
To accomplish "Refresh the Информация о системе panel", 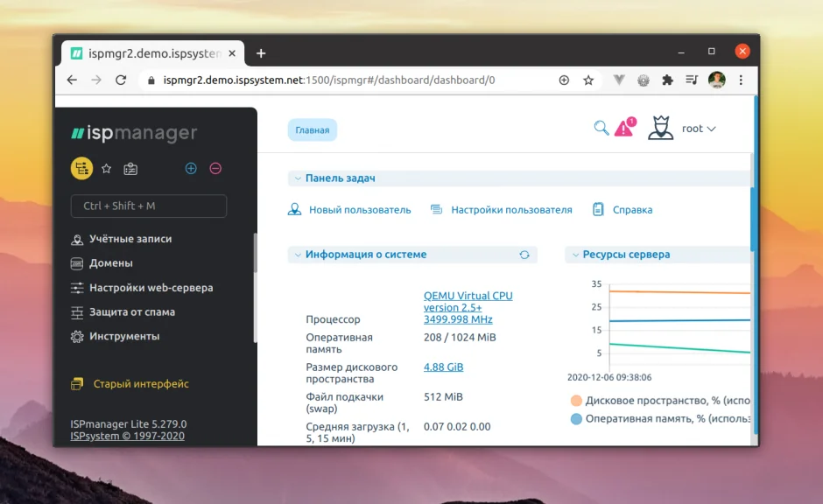I will pyautogui.click(x=525, y=254).
